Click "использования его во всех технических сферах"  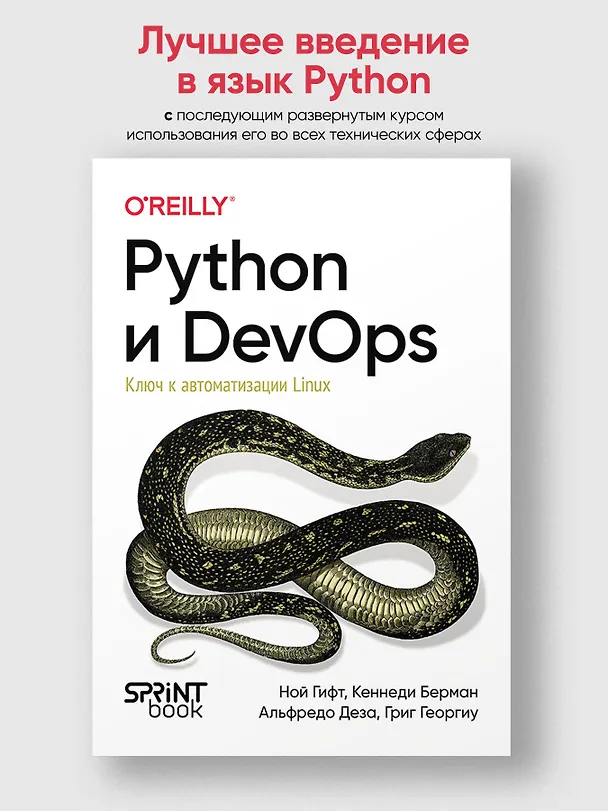coord(304,135)
